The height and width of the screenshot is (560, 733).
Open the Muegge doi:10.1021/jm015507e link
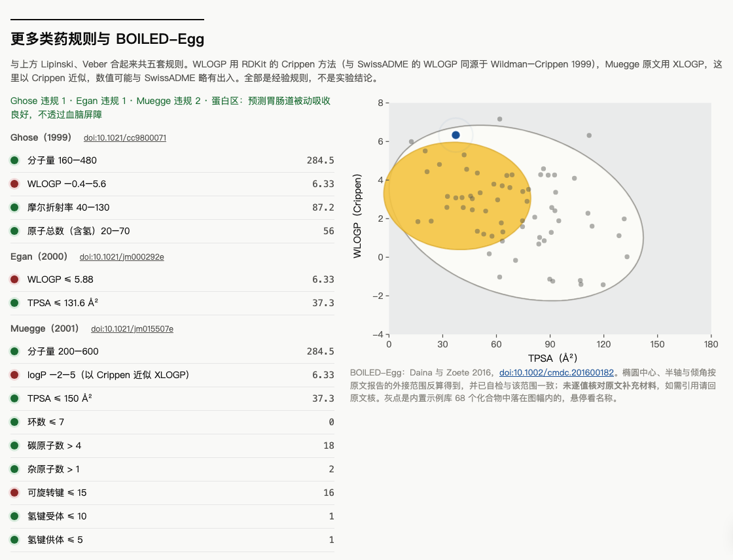point(132,329)
